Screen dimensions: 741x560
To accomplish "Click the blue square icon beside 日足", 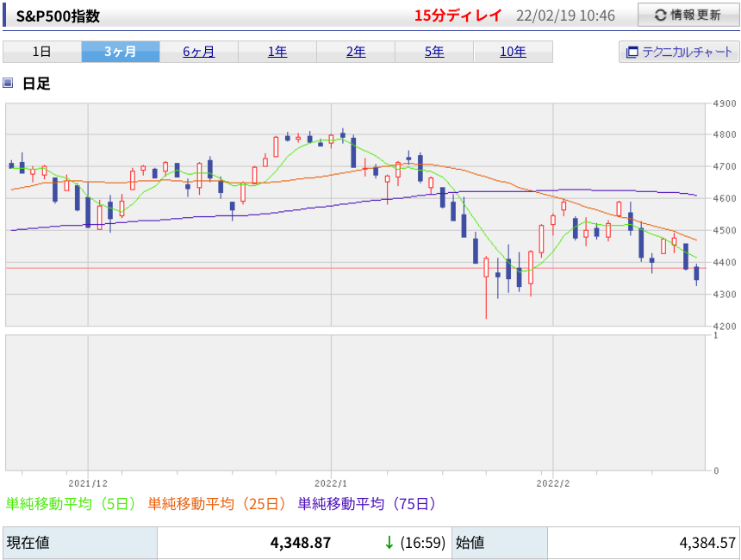I will pos(8,84).
